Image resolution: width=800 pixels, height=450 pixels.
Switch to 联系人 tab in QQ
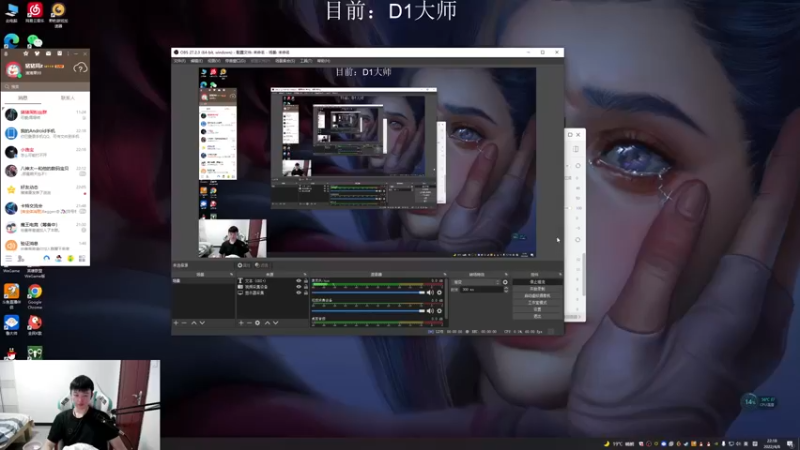tap(67, 98)
